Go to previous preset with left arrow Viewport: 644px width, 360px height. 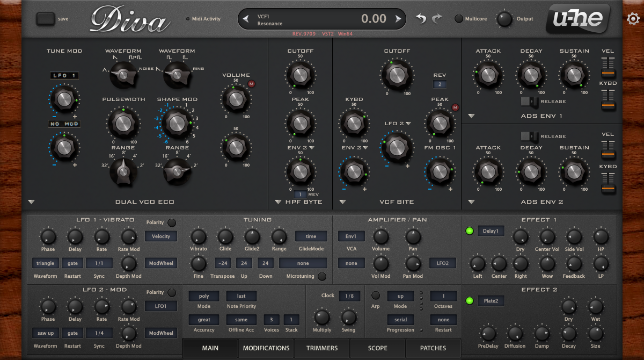click(246, 19)
